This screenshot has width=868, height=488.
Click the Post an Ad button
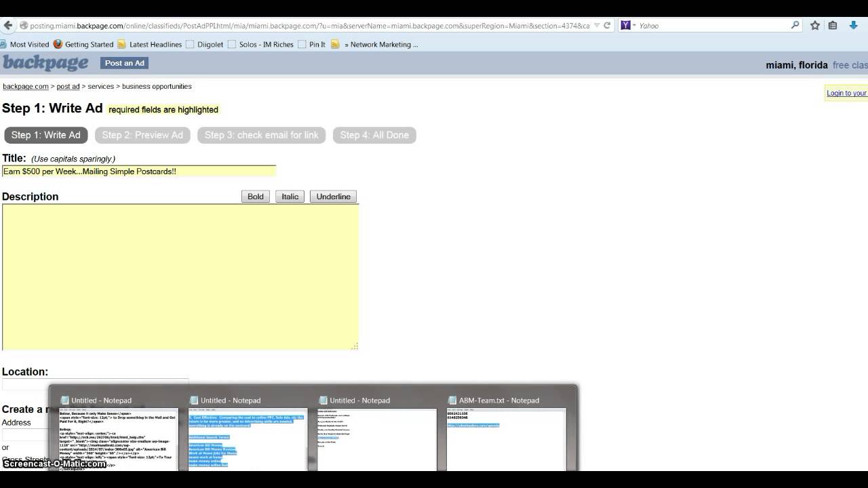point(124,63)
